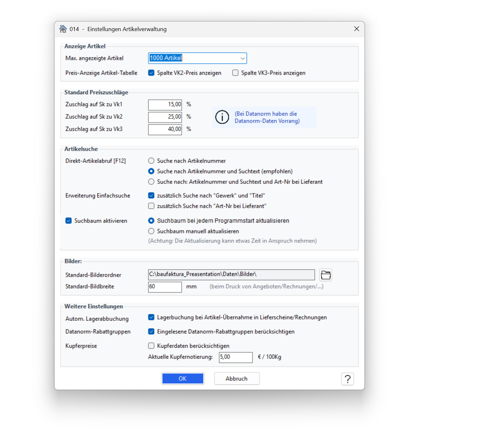Click the Aktuelle Kupfernotierung input field

pyautogui.click(x=236, y=357)
